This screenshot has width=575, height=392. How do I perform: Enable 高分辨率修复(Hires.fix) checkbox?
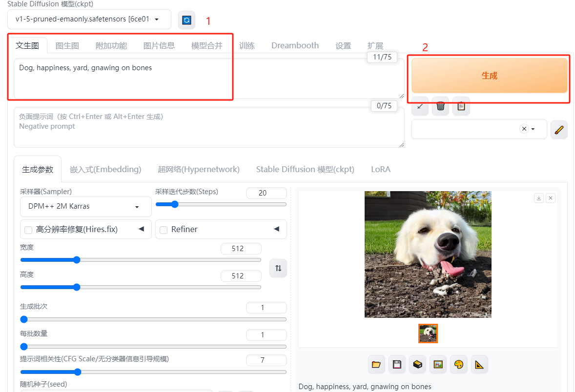(x=28, y=230)
